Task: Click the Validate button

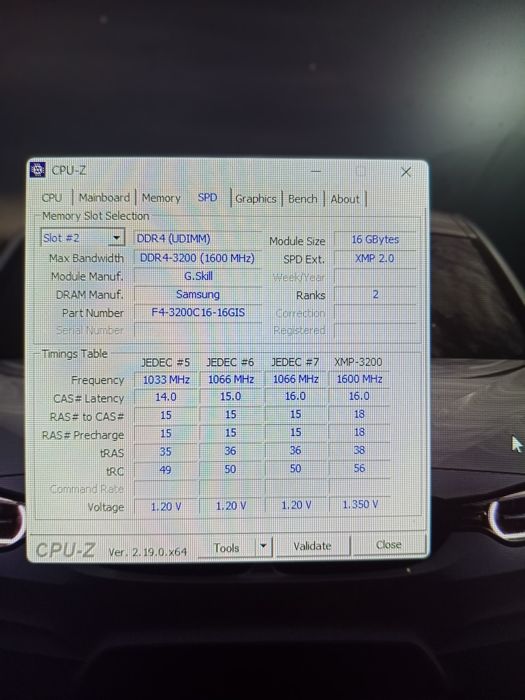Action: 312,546
